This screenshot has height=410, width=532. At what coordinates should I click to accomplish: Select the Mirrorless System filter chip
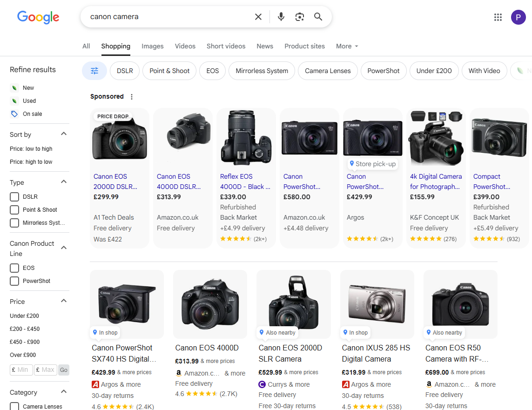coord(262,71)
